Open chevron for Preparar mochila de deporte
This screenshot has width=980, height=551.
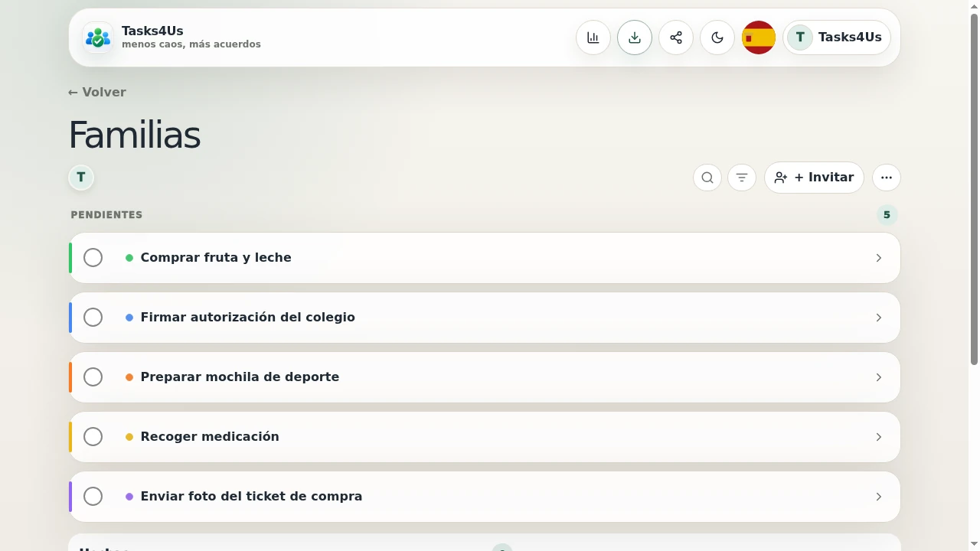[x=879, y=377]
